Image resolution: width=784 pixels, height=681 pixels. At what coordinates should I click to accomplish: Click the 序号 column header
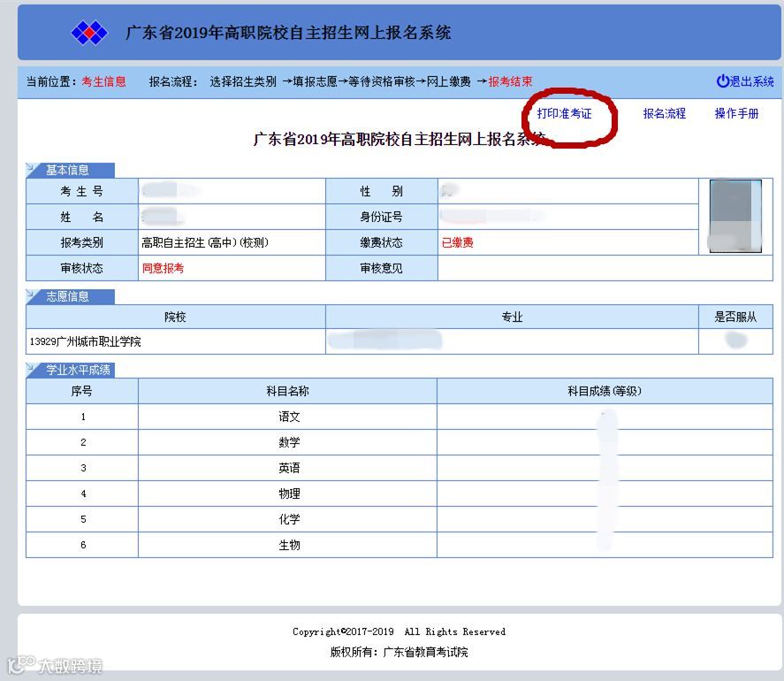82,391
